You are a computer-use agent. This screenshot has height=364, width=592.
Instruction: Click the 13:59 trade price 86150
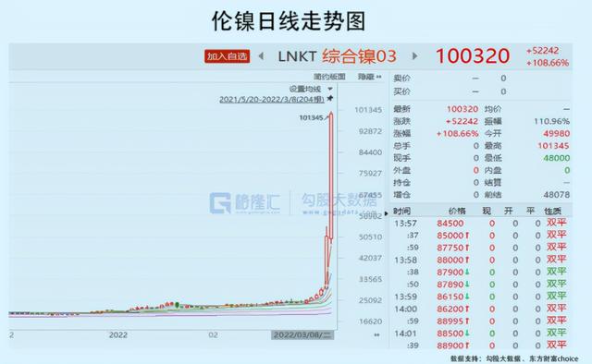[x=450, y=297]
